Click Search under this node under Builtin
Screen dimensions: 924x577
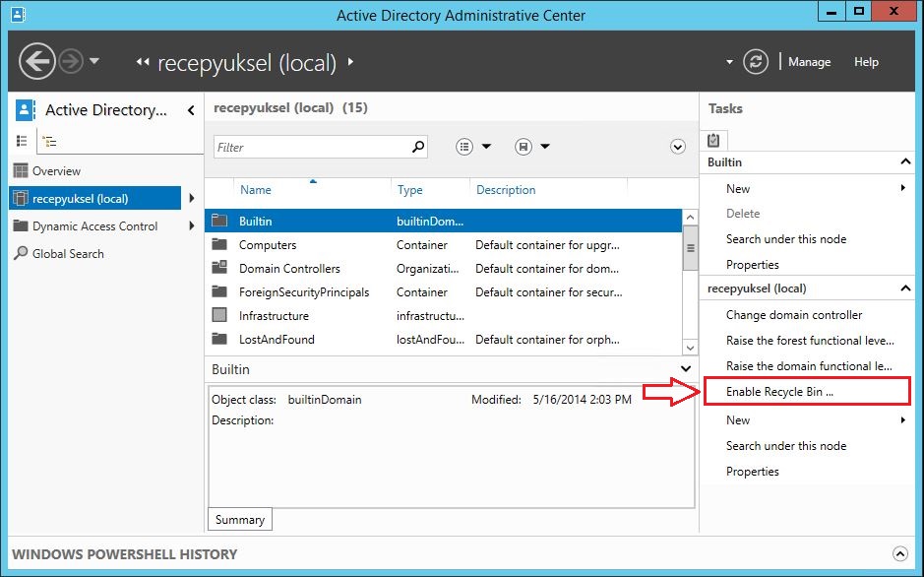(x=786, y=238)
